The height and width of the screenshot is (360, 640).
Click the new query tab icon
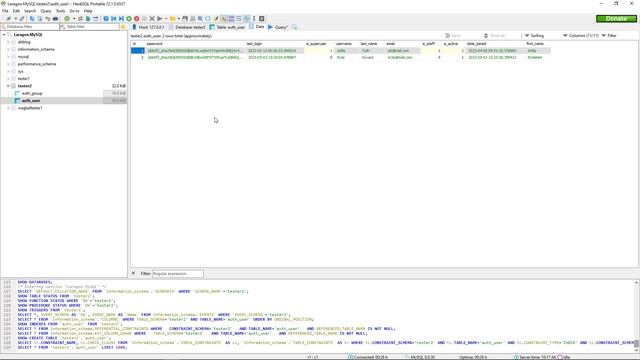294,27
